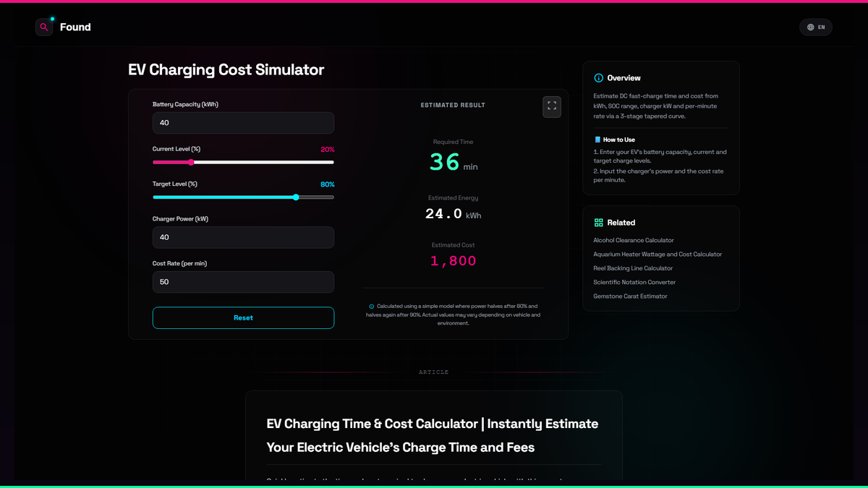The image size is (868, 488).
Task: Click the Cost Rate (per min) label
Action: 179,264
